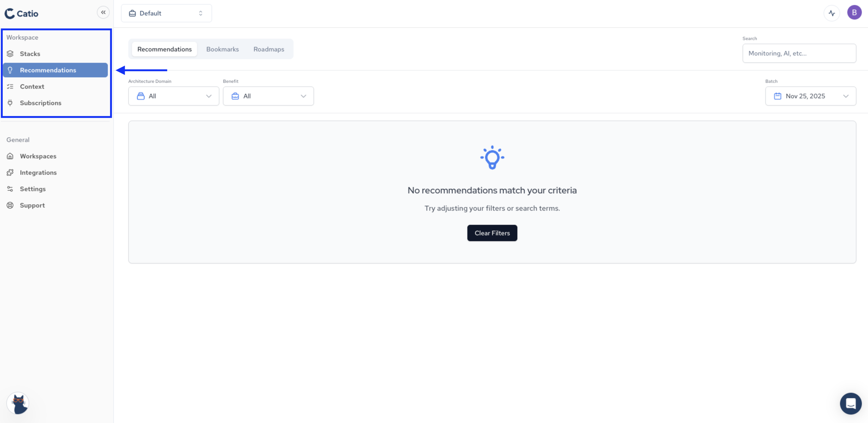Toggle the Workspaces sidebar entry
The image size is (868, 423).
click(38, 156)
